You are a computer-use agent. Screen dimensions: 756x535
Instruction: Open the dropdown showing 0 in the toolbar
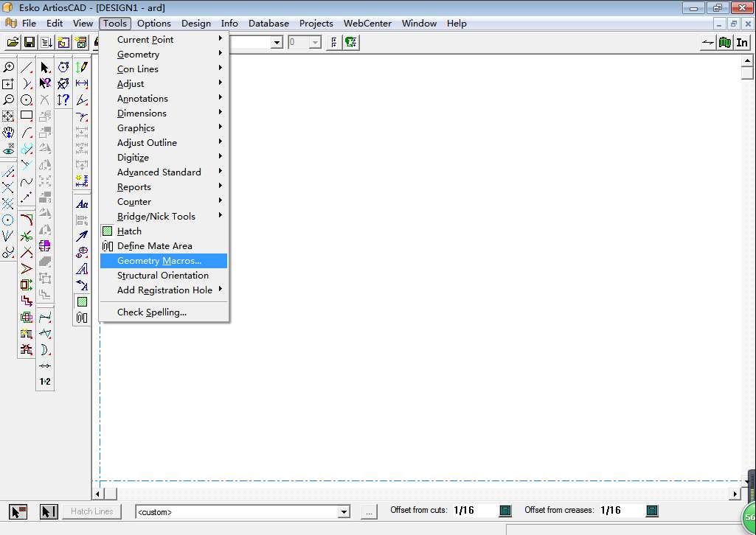click(x=315, y=43)
